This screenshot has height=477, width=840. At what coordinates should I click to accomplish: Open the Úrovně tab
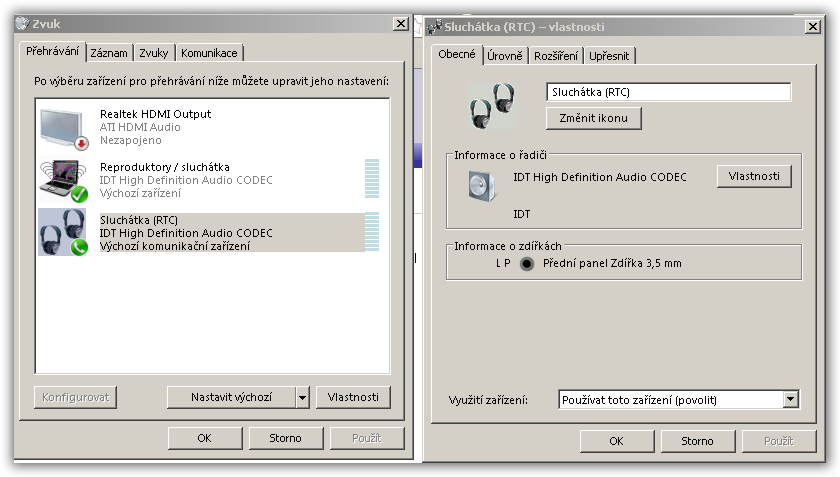point(505,56)
